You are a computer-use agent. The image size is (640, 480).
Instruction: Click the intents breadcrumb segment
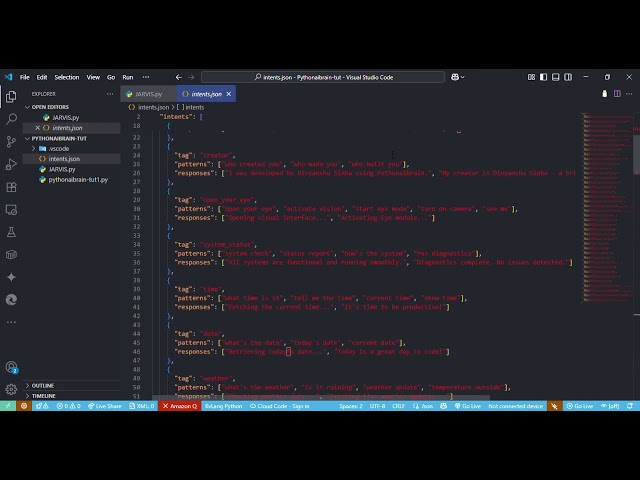click(x=194, y=107)
